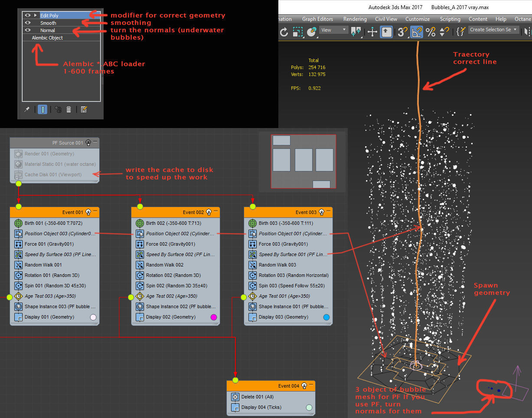Open Rendering menu
This screenshot has width=532, height=418.
[x=355, y=19]
